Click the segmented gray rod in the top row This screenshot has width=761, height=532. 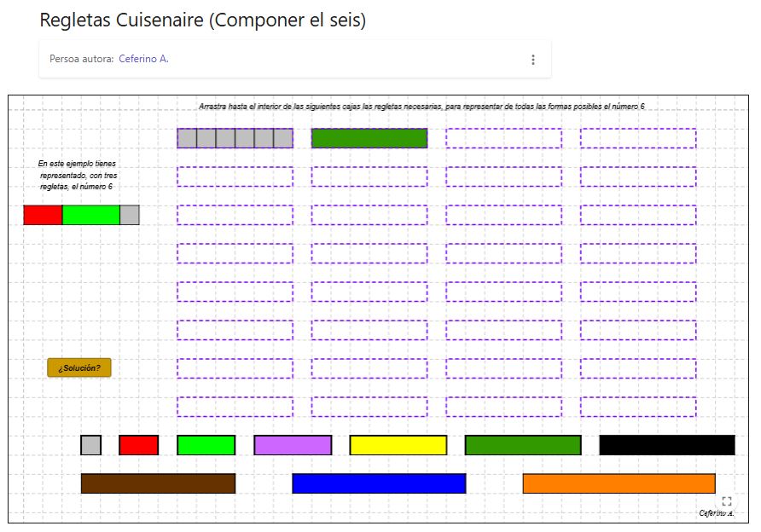pos(235,137)
